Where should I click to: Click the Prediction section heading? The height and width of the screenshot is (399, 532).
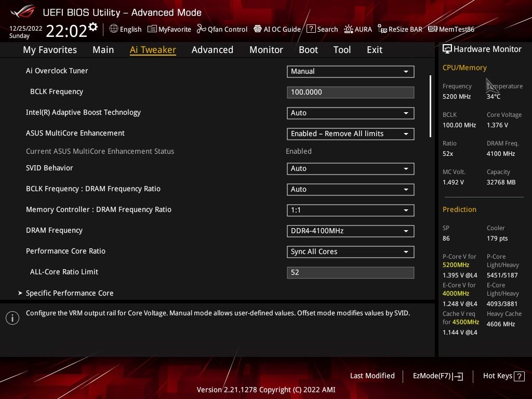[459, 209]
